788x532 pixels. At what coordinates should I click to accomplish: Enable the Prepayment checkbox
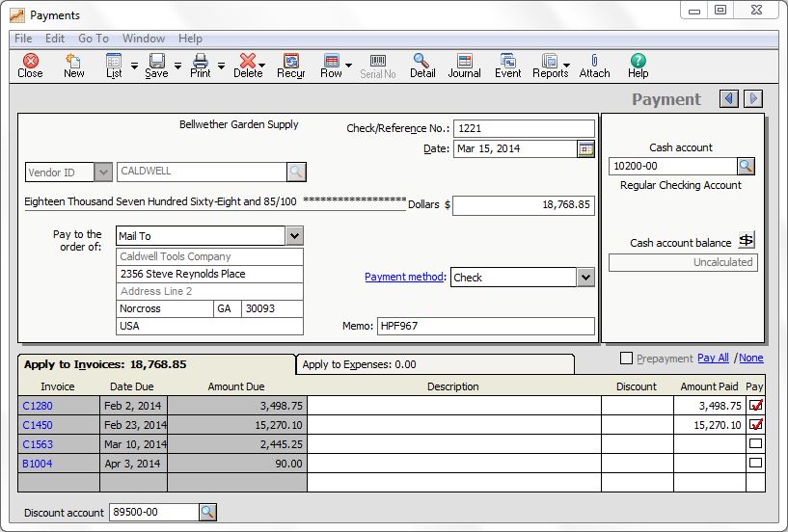(x=626, y=359)
